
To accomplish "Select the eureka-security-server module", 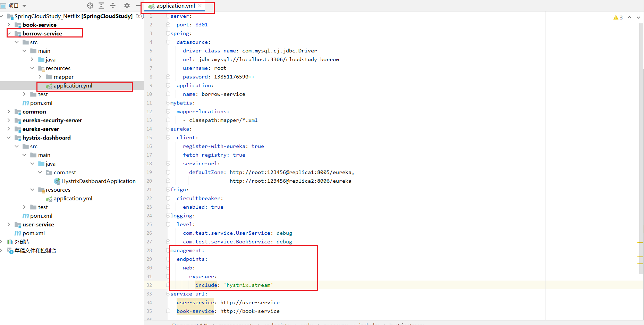I will [52, 120].
